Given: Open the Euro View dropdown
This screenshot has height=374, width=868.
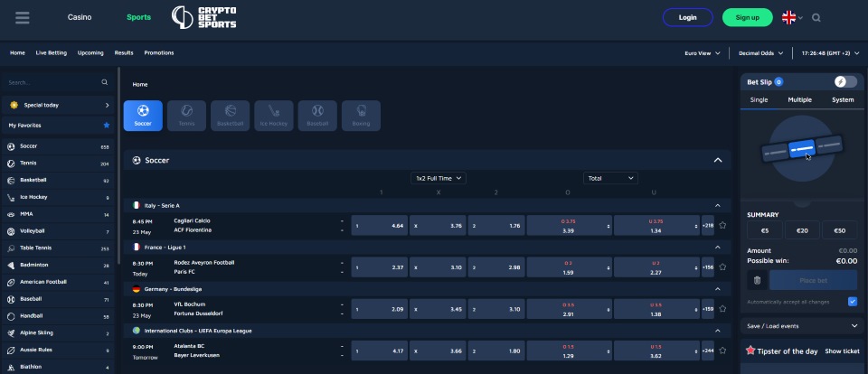Looking at the screenshot, I should [703, 53].
